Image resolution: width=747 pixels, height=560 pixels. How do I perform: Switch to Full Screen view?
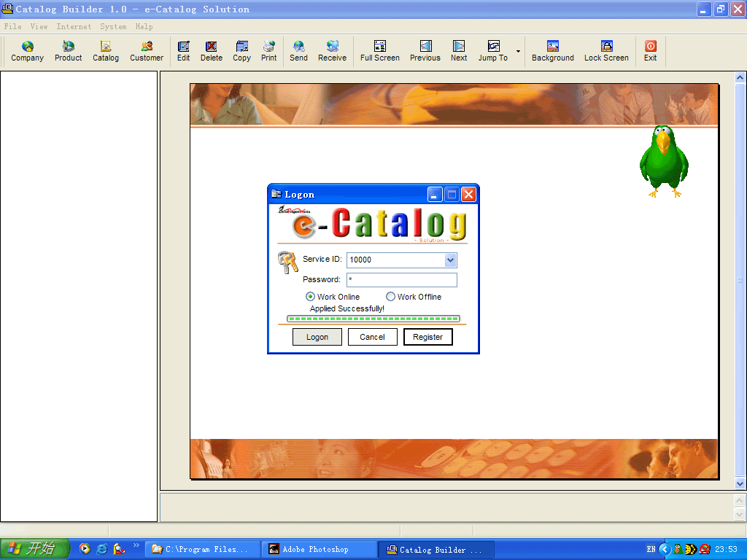click(379, 51)
